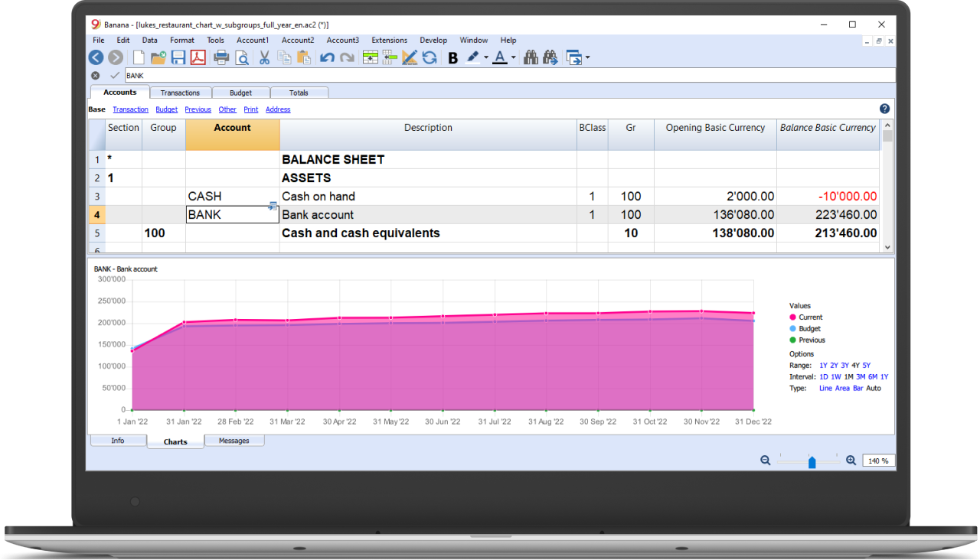Open Find with the binoculars icon

point(531,57)
